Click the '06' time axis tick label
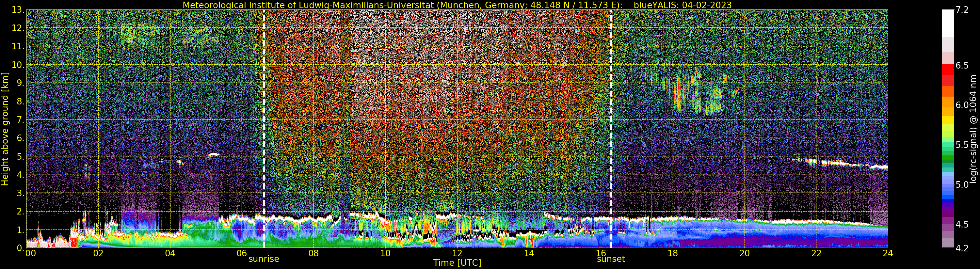This screenshot has width=980, height=269. [x=242, y=253]
